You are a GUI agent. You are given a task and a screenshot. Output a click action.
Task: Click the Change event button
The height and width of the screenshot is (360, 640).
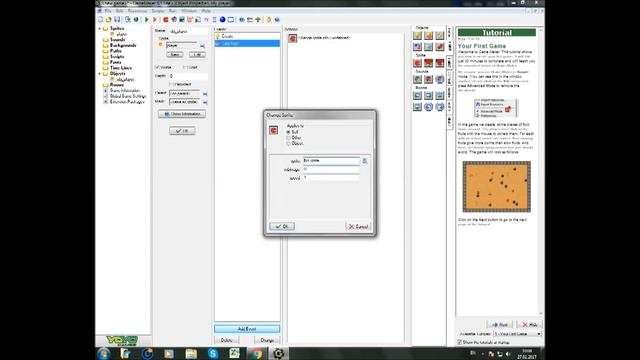point(267,340)
